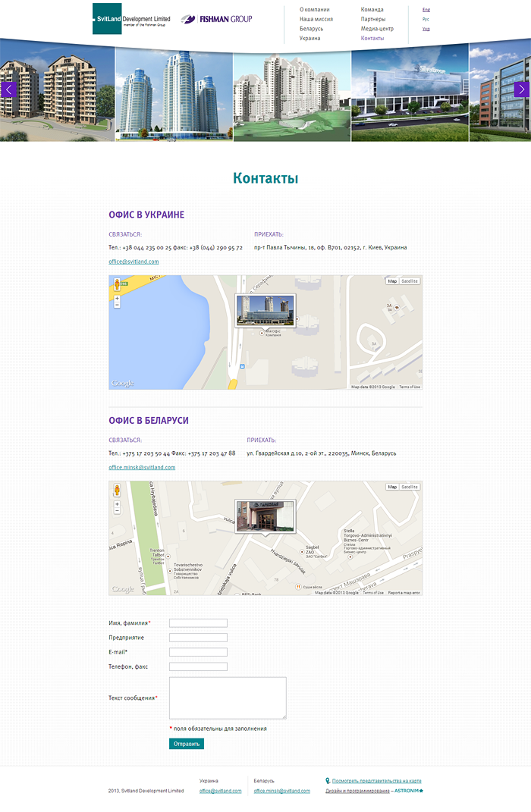Click Pegman icon on Belarus map

(117, 490)
